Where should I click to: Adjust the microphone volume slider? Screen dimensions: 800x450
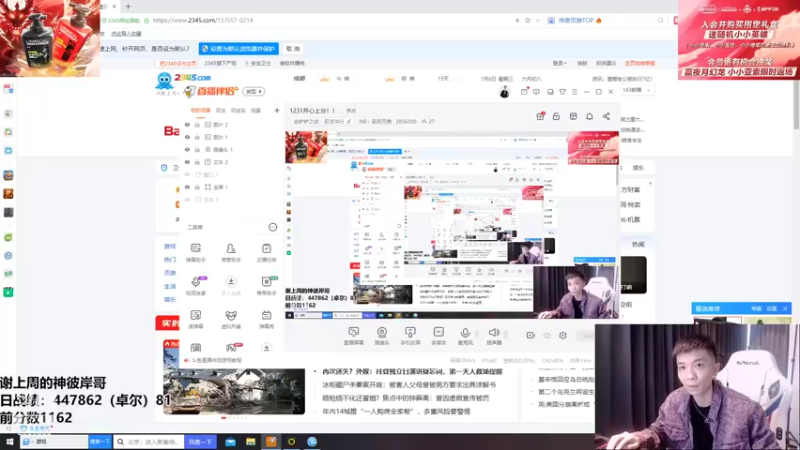point(477,335)
